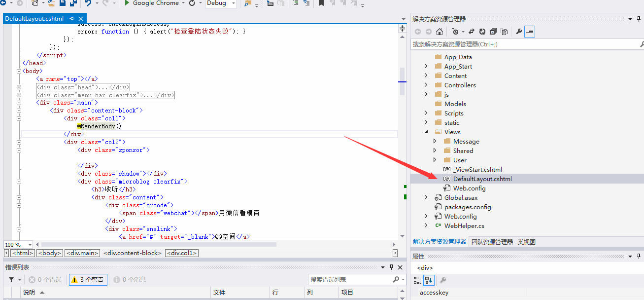Toggle the 0 个消息 messages filter
This screenshot has width=644, height=300.
[x=130, y=280]
